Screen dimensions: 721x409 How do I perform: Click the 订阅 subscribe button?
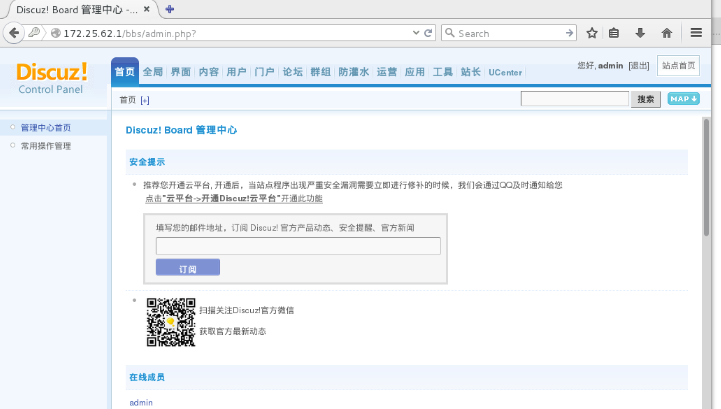tap(188, 267)
